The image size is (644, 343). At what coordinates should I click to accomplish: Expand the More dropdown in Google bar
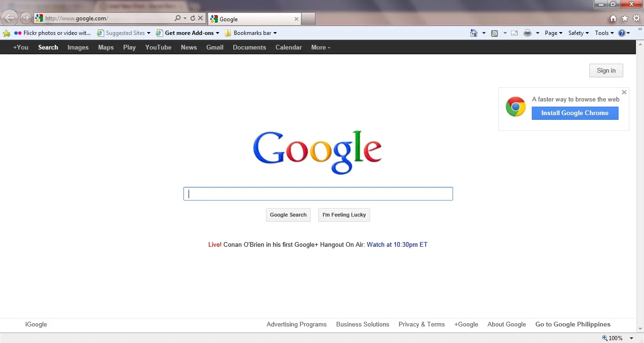coord(321,47)
